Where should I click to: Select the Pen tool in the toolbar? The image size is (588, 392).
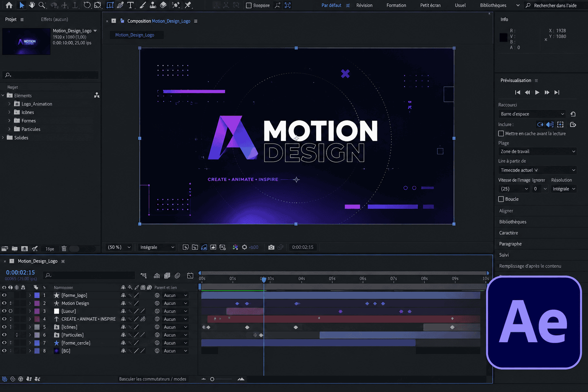(x=120, y=5)
